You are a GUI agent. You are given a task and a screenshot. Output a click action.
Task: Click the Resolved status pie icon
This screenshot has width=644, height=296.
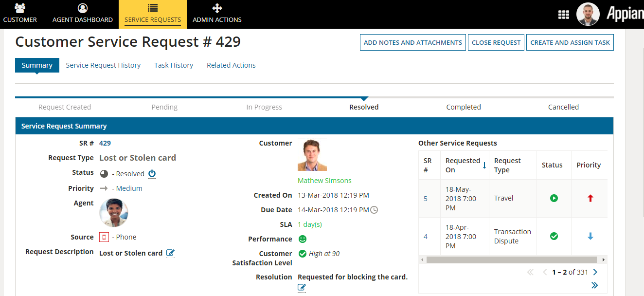[104, 174]
